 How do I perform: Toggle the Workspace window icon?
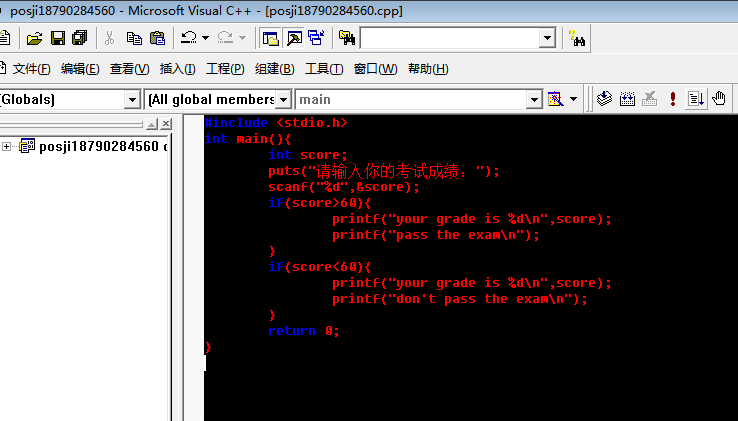(x=271, y=38)
